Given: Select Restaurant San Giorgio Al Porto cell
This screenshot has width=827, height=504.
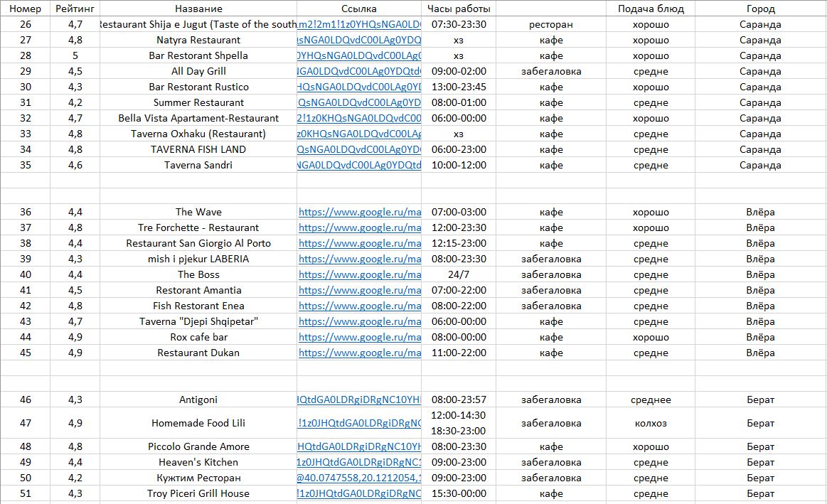Looking at the screenshot, I should pos(198,244).
